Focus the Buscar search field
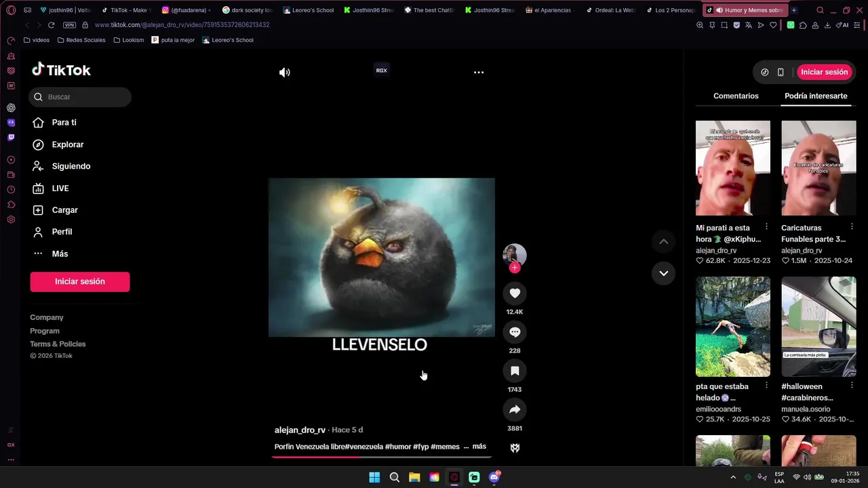This screenshot has height=488, width=868. [80, 97]
